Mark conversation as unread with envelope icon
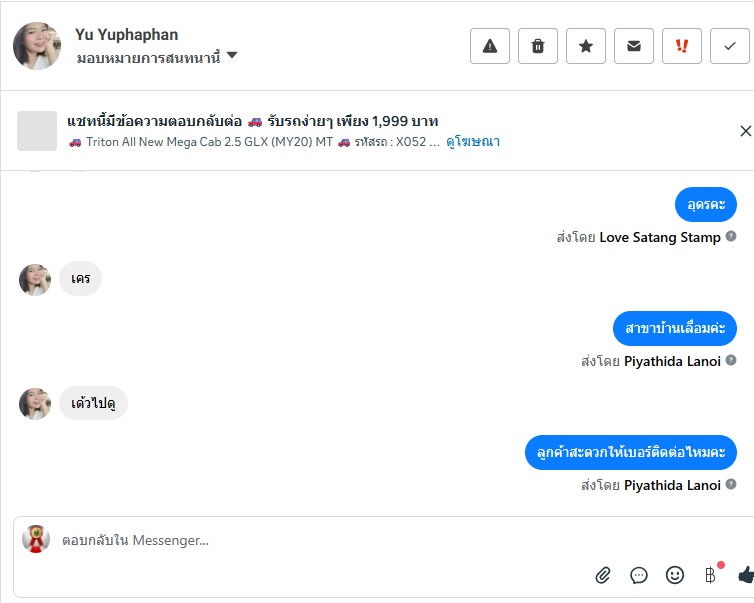754x603 pixels. tap(634, 46)
